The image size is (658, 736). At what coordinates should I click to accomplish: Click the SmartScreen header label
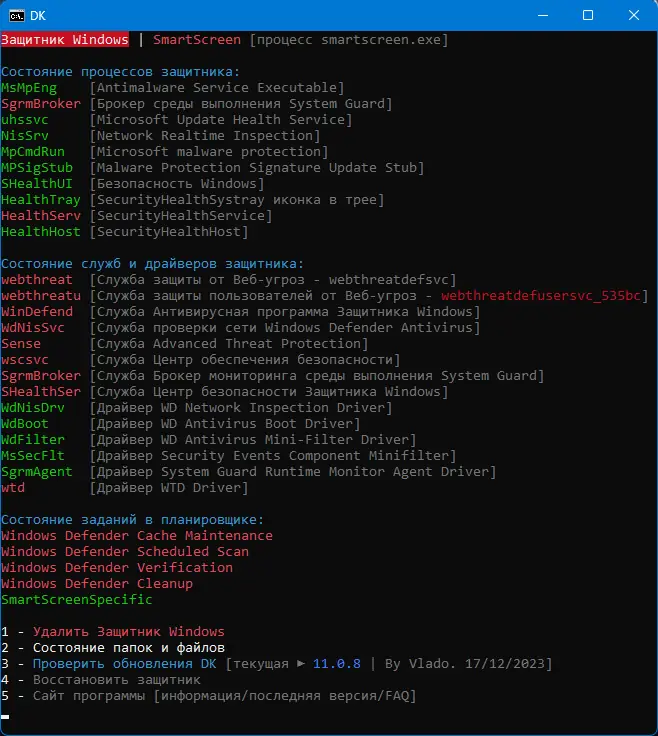coord(197,39)
